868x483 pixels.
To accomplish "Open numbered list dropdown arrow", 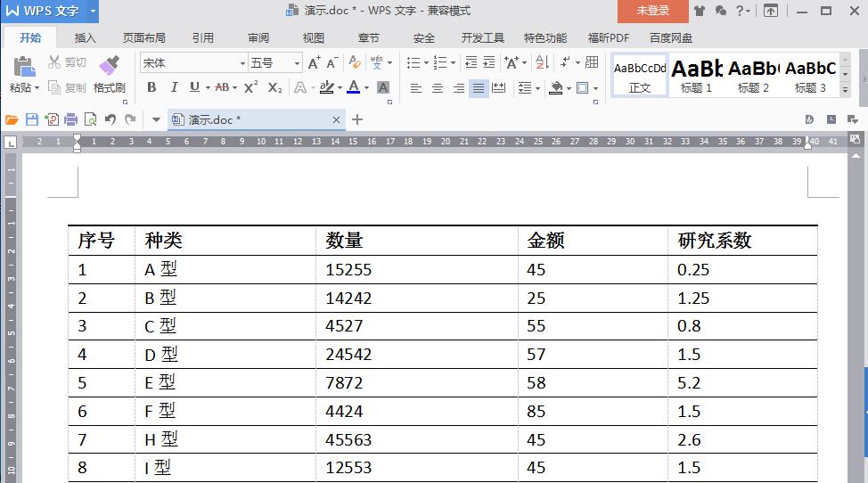I will coord(454,63).
